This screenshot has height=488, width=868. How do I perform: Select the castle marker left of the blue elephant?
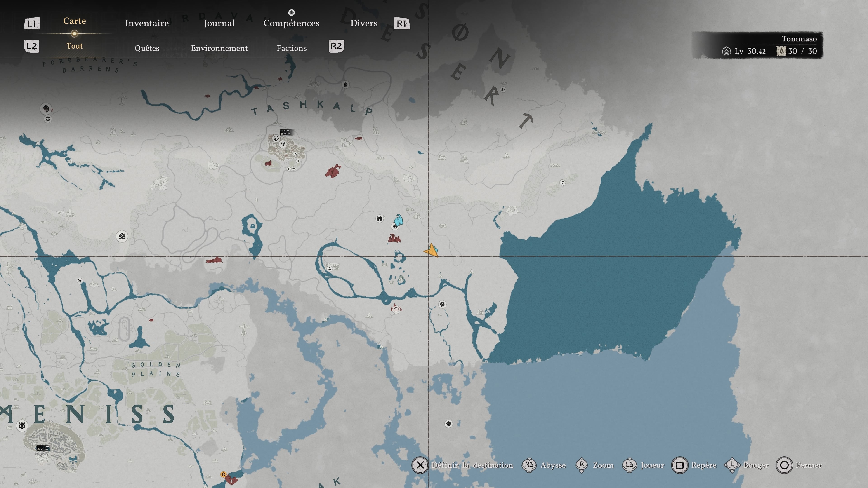[x=380, y=218]
